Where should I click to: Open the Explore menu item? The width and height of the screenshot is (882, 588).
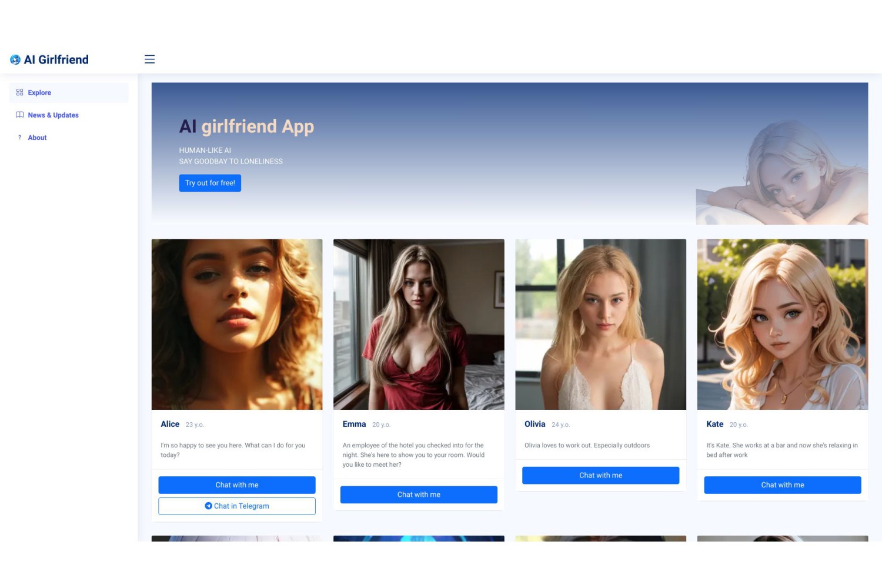point(69,93)
